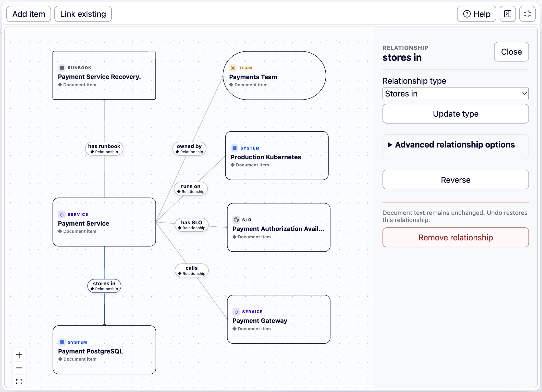Click the Runbook type icon
542x392 pixels.
62,68
